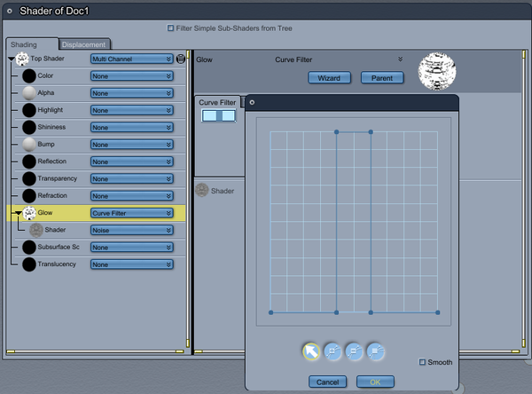Click the Shader of Doc1 window circle icon

click(10, 11)
